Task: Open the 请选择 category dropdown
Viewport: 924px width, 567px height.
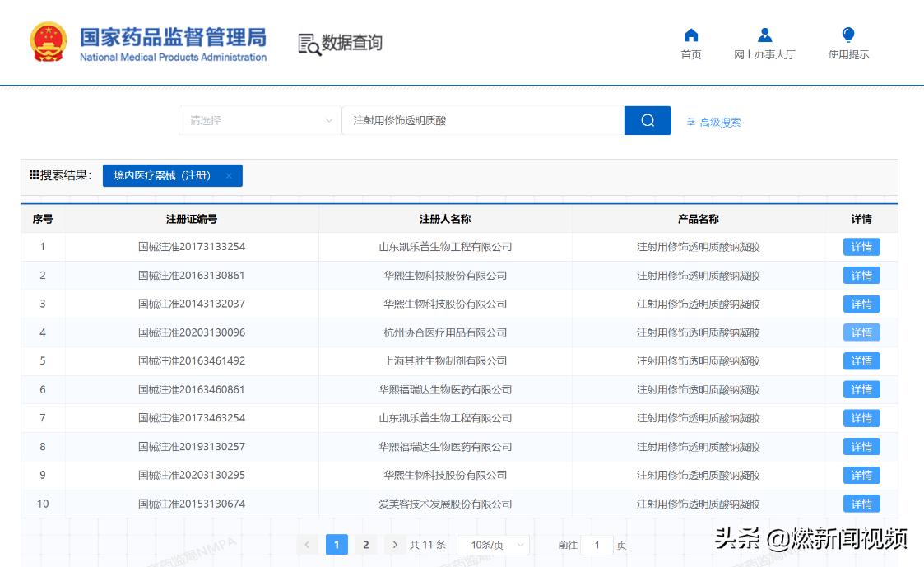Action: [259, 120]
